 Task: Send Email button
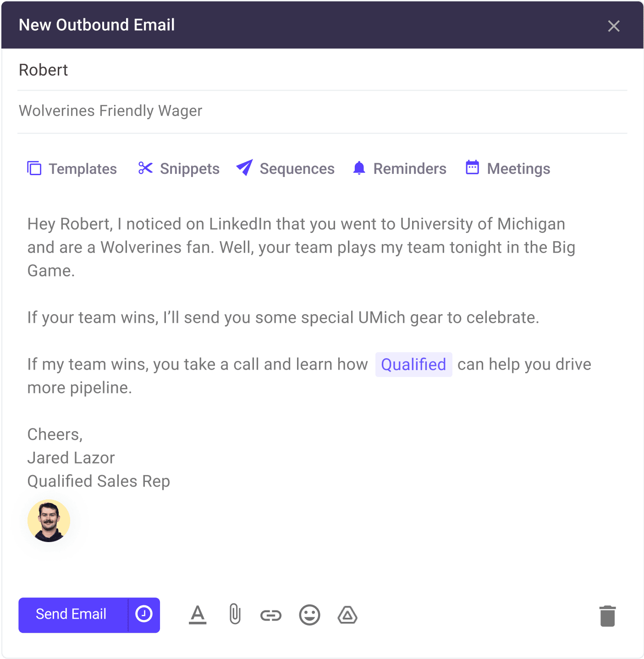(x=73, y=615)
